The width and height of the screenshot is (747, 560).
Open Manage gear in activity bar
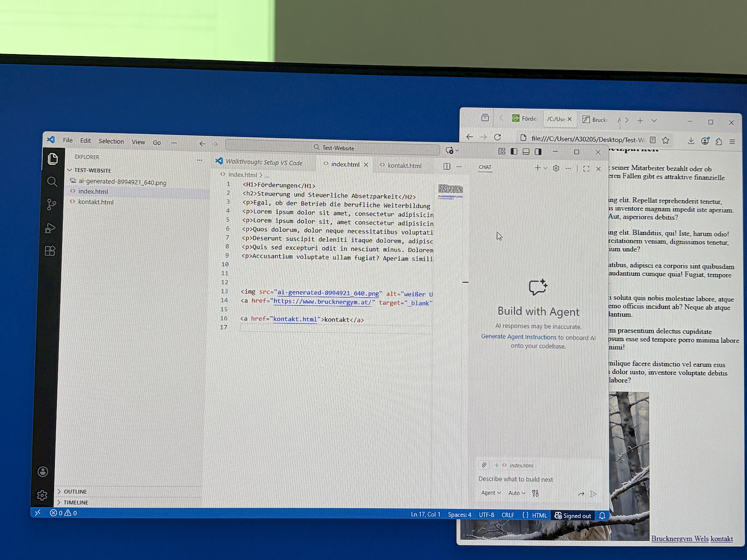42,495
